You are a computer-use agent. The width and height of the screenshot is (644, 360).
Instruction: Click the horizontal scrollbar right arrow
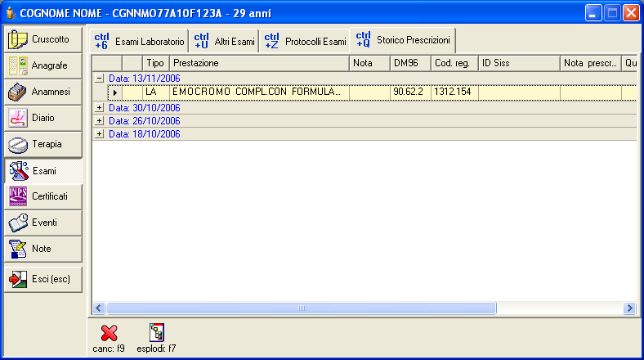coord(629,308)
